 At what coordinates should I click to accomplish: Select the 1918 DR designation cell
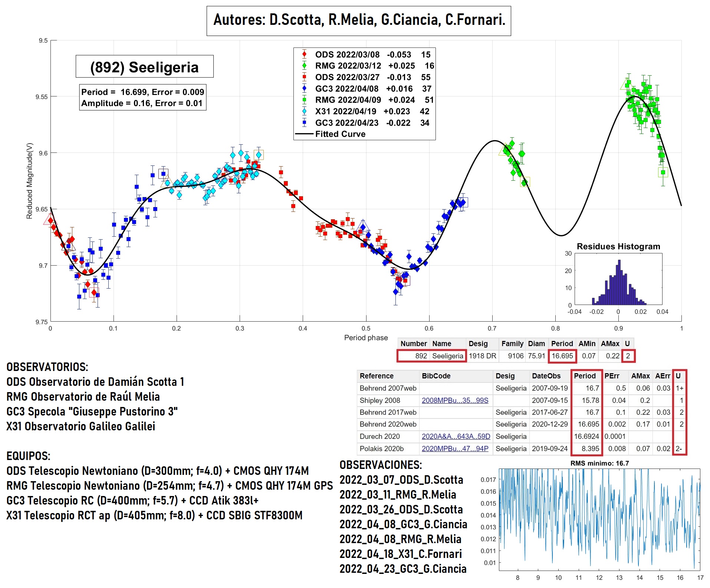[482, 356]
